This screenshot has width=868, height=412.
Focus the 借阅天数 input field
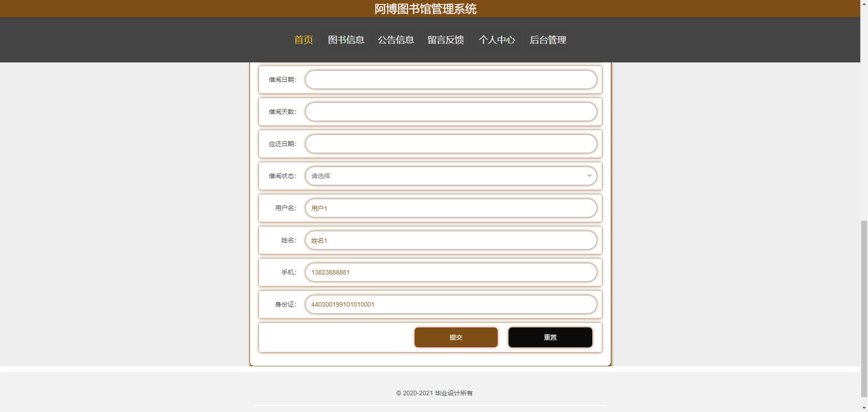451,112
